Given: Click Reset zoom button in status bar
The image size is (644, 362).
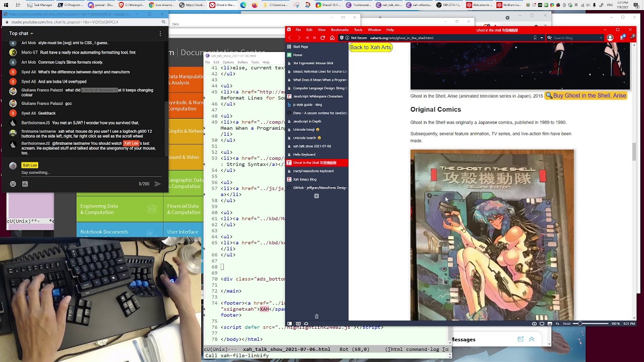Looking at the screenshot, I should tap(567, 323).
